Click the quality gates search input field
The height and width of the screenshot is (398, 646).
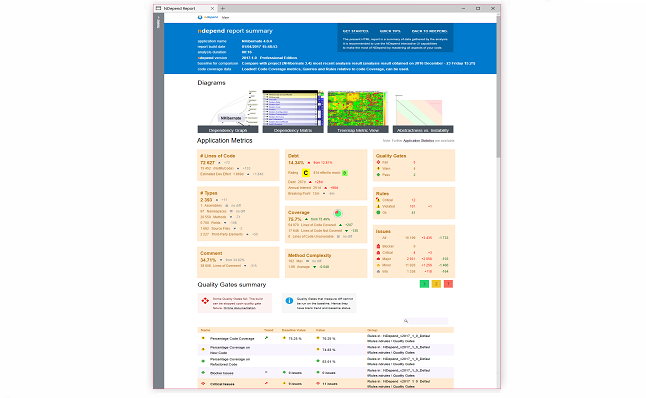click(425, 321)
